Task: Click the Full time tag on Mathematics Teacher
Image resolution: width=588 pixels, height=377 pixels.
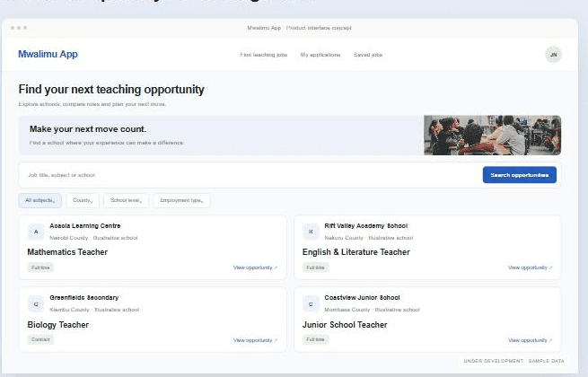Action: tap(40, 267)
